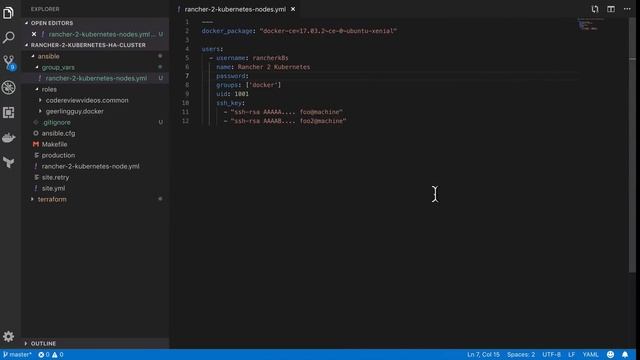Click the name: Rancher 2 Kubernetes line
Screen dimensions: 640x360
coord(263,67)
